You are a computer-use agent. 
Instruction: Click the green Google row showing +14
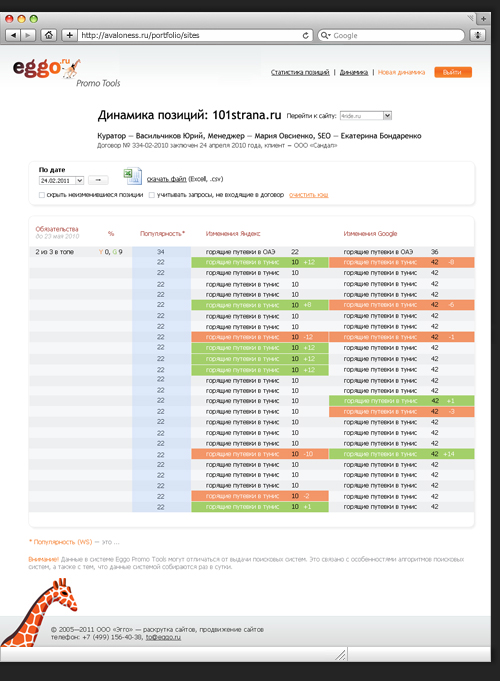(x=401, y=454)
